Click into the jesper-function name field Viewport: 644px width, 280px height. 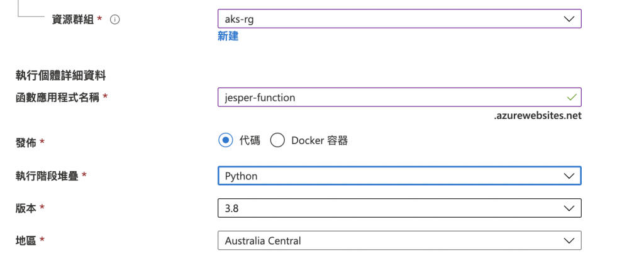[x=377, y=98]
